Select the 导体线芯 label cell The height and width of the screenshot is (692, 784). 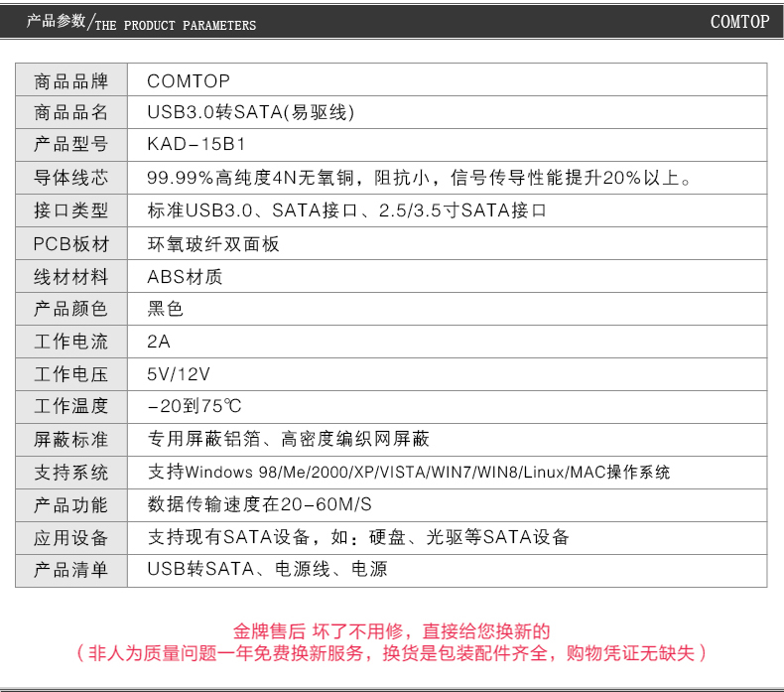(71, 178)
